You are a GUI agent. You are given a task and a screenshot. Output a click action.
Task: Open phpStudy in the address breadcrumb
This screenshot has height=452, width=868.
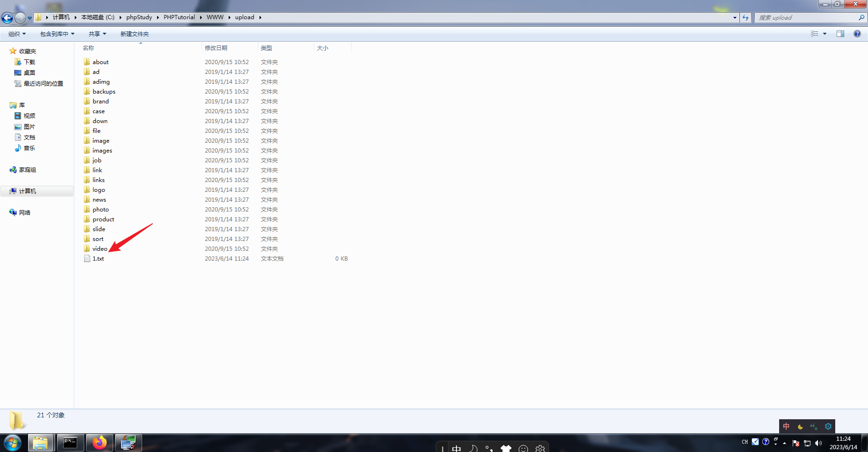(138, 17)
